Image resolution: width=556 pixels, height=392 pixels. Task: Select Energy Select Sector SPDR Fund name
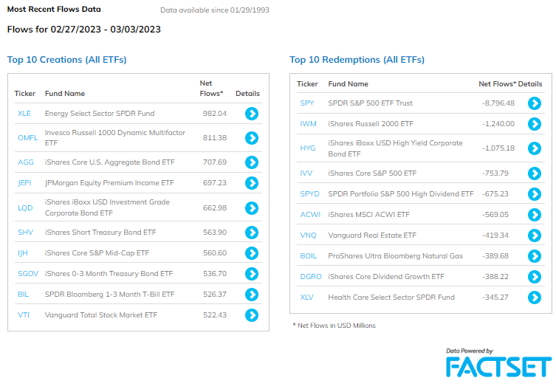tap(100, 114)
